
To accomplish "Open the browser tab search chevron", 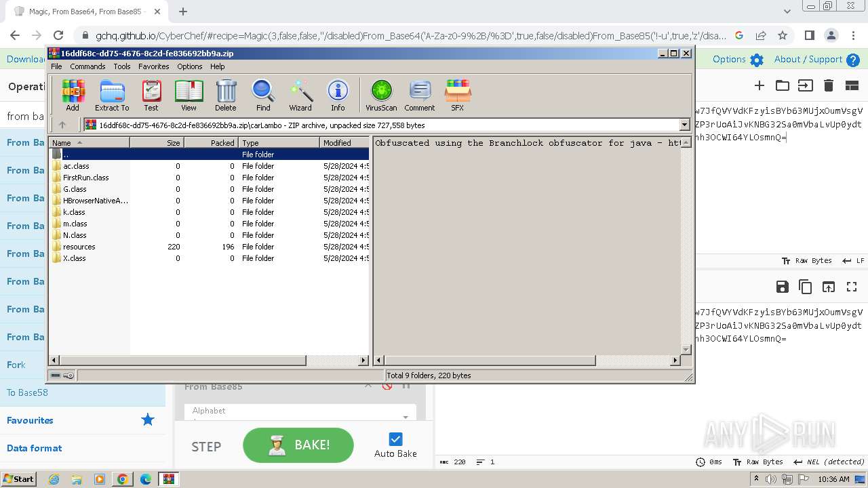I will click(787, 12).
